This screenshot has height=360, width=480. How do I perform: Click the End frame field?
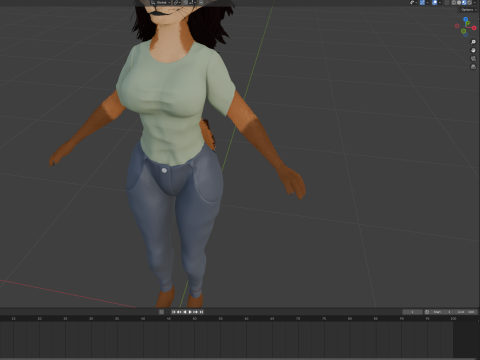click(466, 312)
